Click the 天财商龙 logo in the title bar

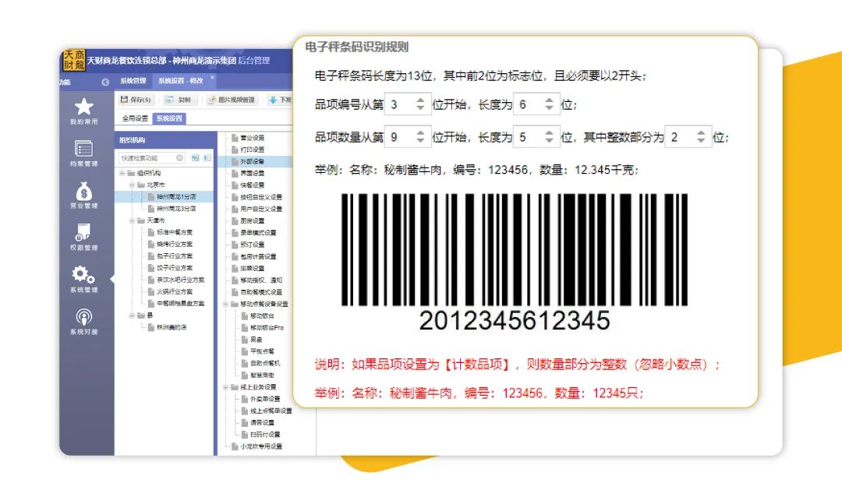click(x=74, y=61)
